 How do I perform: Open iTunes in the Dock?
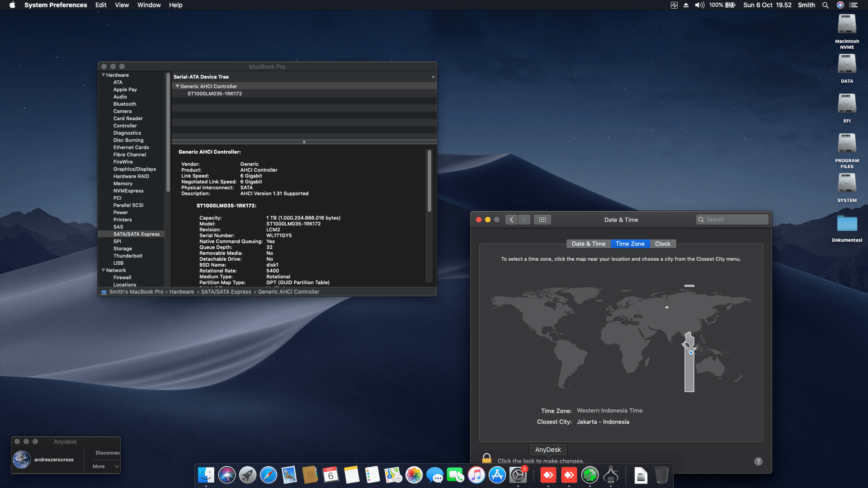point(476,475)
